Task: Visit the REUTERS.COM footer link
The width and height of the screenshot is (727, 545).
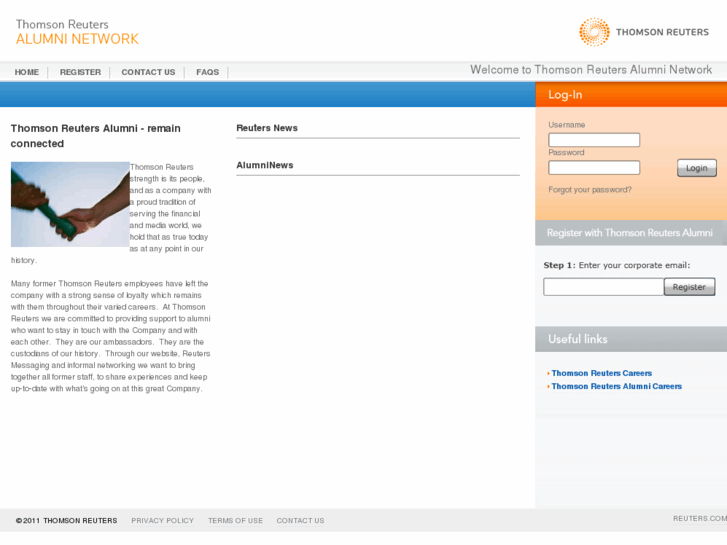Action: (x=700, y=518)
